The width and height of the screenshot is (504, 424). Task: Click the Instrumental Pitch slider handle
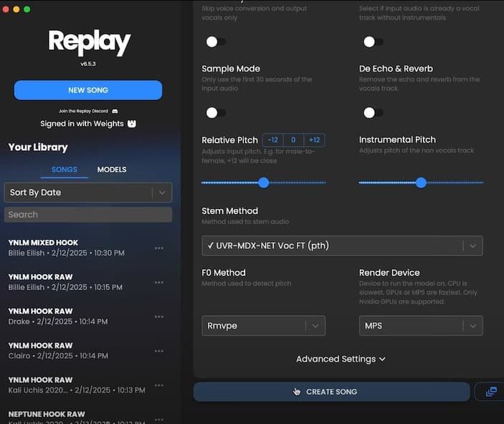421,183
